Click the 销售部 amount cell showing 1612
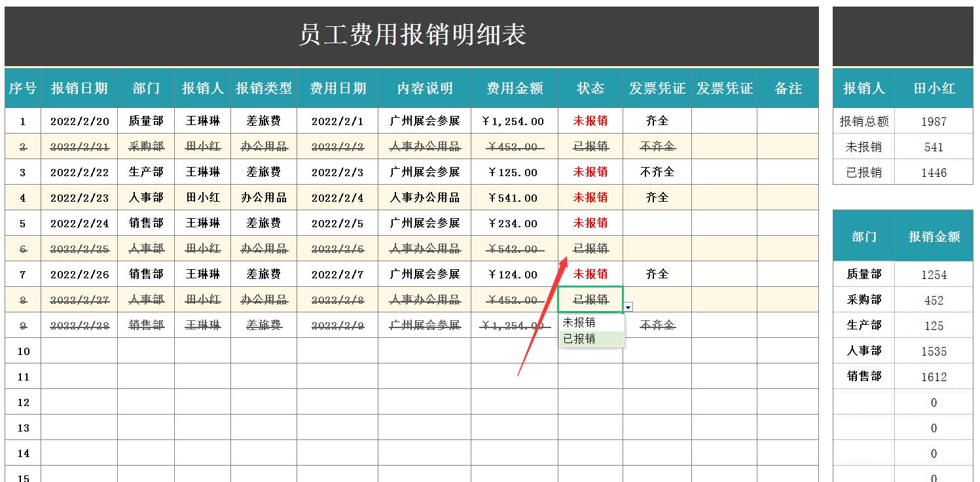980x482 pixels. 934,377
